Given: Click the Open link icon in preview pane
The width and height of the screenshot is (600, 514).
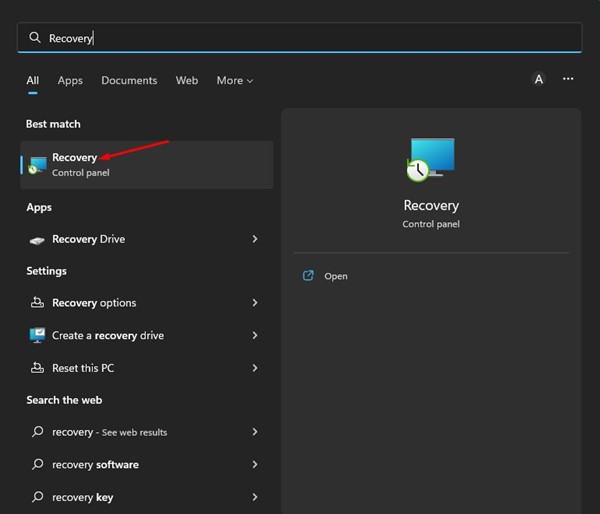Looking at the screenshot, I should pos(308,276).
